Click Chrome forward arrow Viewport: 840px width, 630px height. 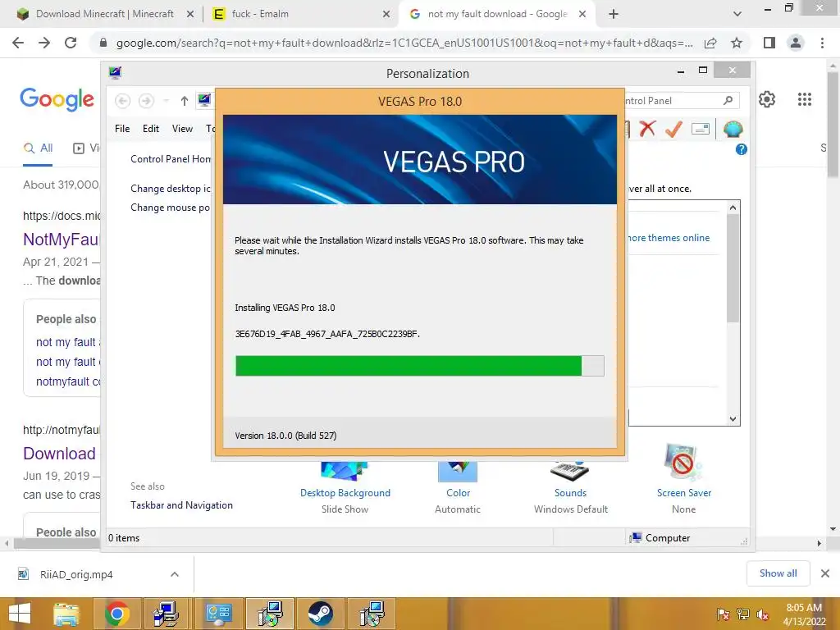(44, 43)
